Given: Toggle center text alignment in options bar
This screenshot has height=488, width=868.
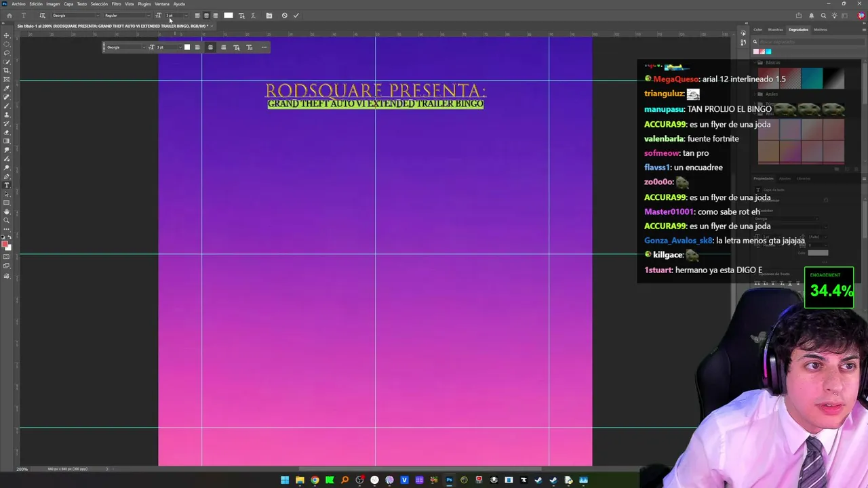Looking at the screenshot, I should click(x=206, y=16).
